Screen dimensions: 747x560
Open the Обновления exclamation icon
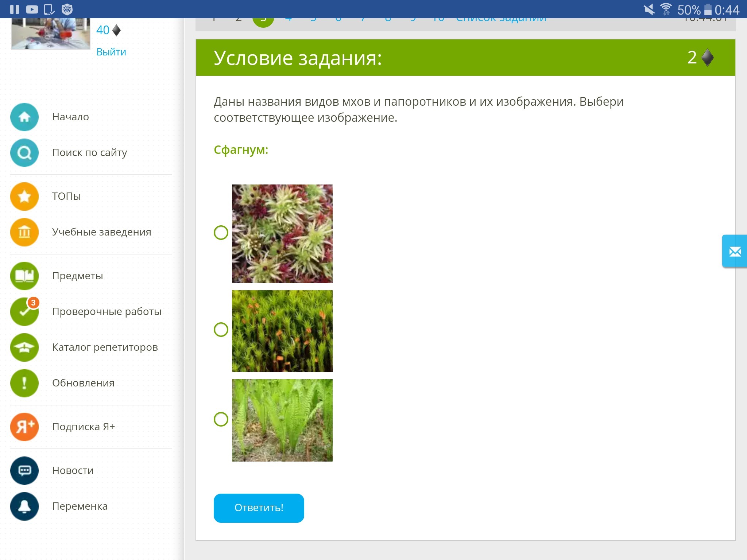(x=24, y=383)
